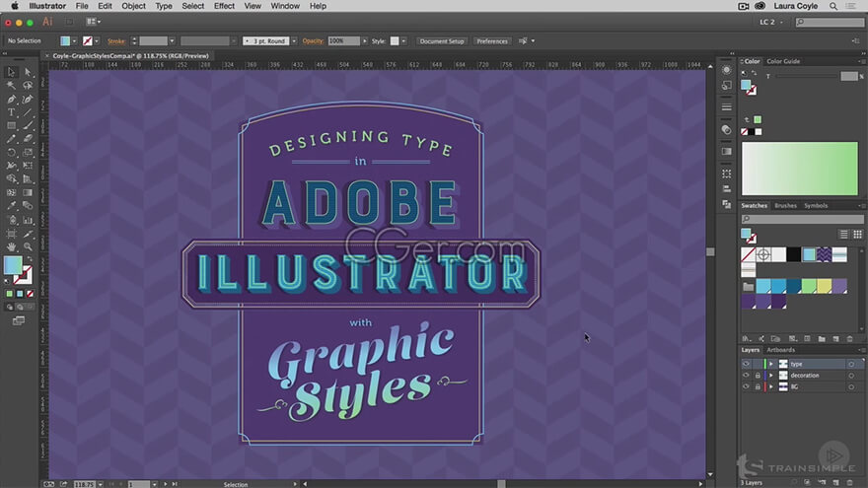Select the Eyedropper tool
Viewport: 868px width, 488px height.
click(x=11, y=206)
